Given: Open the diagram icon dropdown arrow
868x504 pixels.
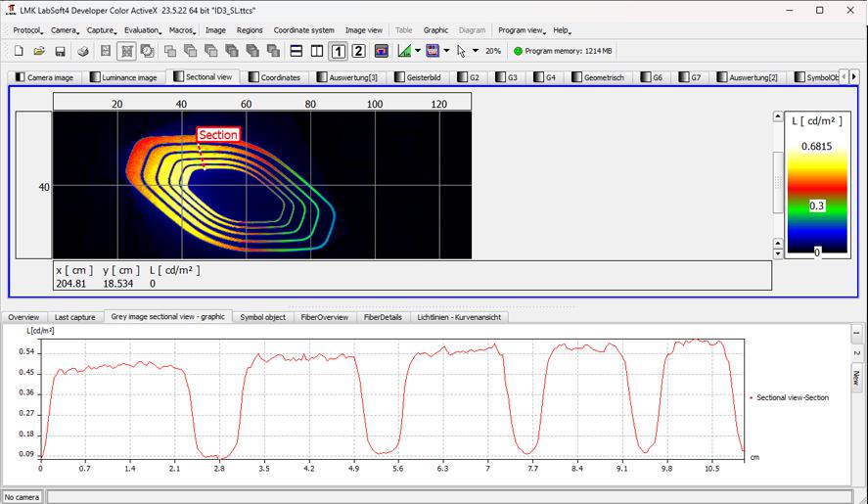Looking at the screenshot, I should click(418, 51).
